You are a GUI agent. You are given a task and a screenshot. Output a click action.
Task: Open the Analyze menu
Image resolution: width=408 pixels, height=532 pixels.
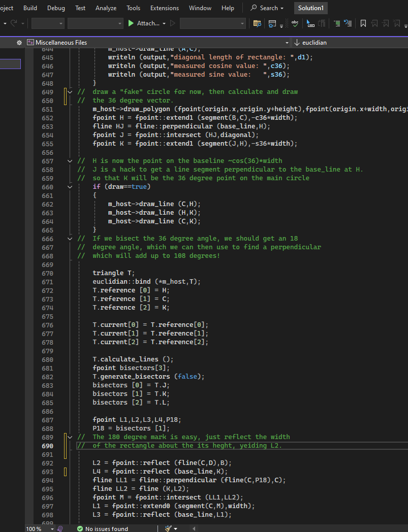(x=106, y=8)
